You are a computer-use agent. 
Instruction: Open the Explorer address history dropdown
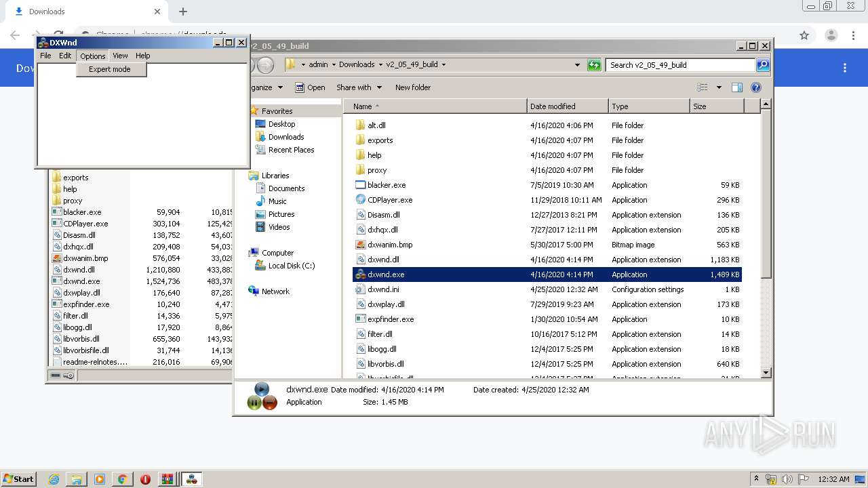pos(577,65)
